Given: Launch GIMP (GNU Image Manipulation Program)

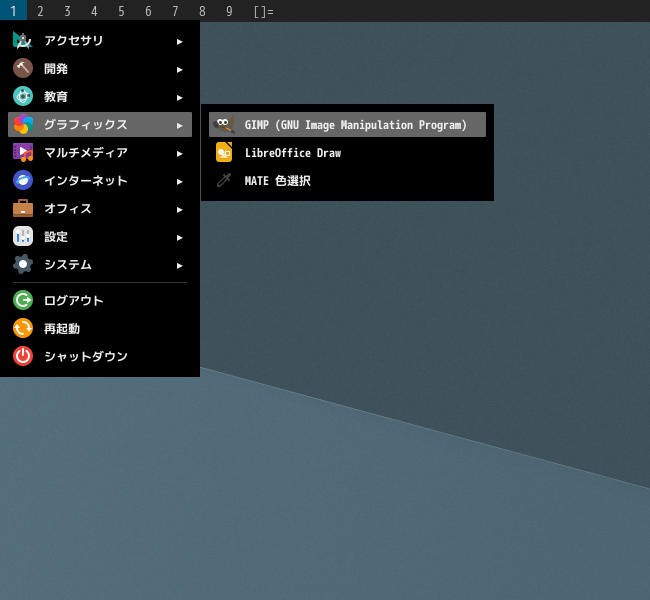Looking at the screenshot, I should tap(347, 124).
